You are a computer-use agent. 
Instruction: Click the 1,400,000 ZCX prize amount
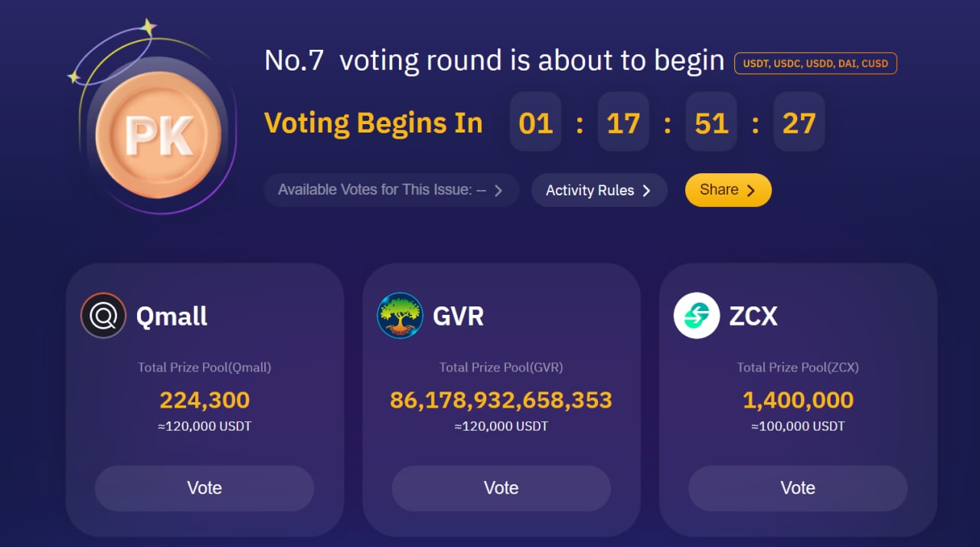point(798,400)
